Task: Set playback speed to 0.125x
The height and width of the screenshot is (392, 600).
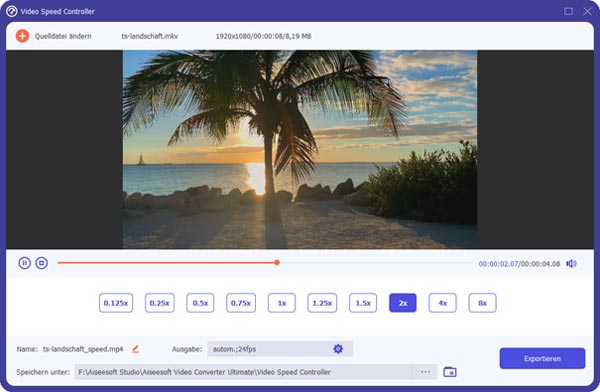Action: [x=116, y=303]
